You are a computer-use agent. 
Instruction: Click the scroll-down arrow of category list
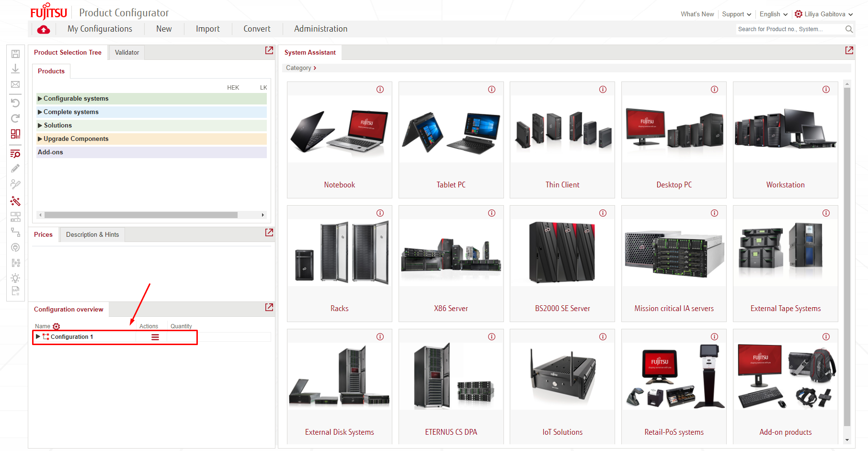[847, 440]
